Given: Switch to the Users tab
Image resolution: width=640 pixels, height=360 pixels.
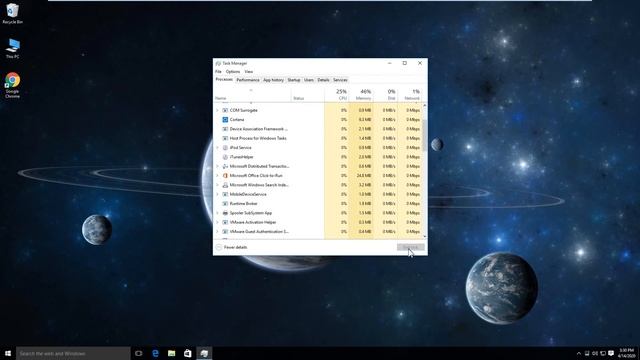Looking at the screenshot, I should pyautogui.click(x=309, y=80).
